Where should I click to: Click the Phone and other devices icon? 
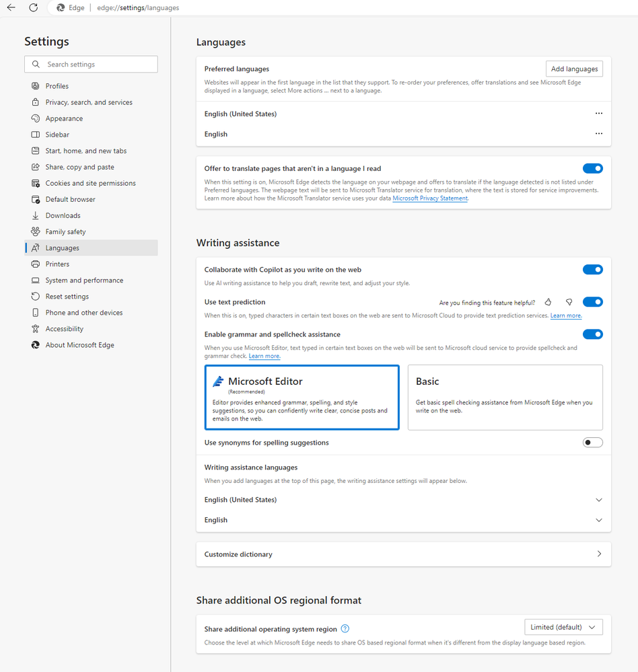[36, 312]
